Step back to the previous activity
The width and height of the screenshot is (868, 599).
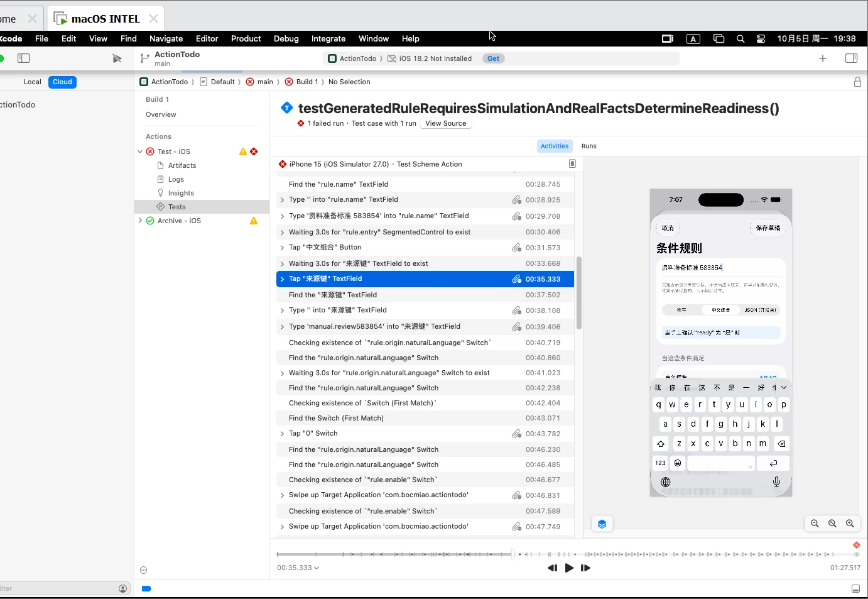[552, 568]
